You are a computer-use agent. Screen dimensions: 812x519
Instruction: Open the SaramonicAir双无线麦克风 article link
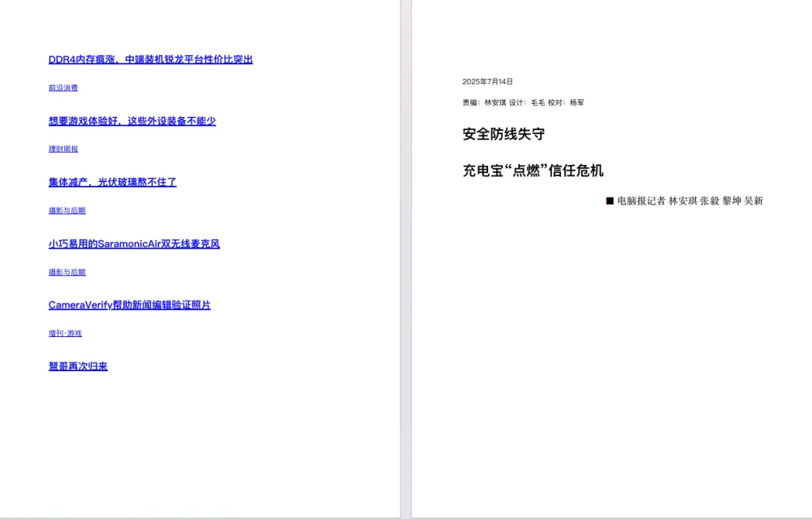tap(136, 244)
